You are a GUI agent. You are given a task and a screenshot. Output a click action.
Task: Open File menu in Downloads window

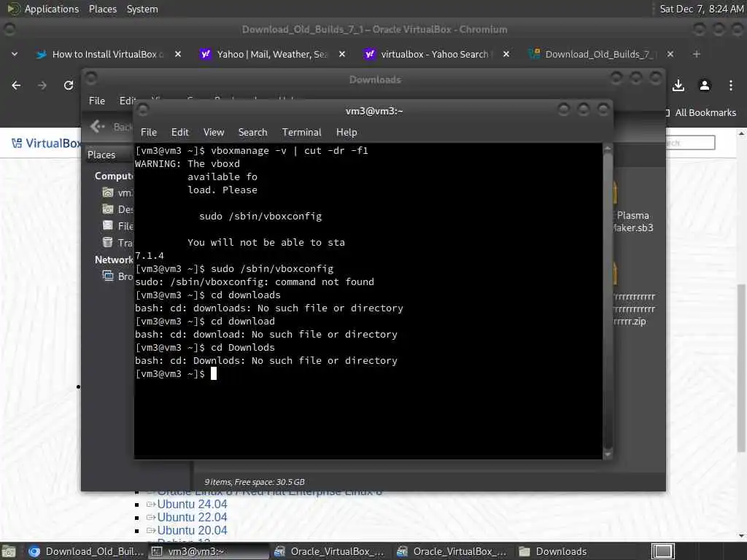click(97, 101)
